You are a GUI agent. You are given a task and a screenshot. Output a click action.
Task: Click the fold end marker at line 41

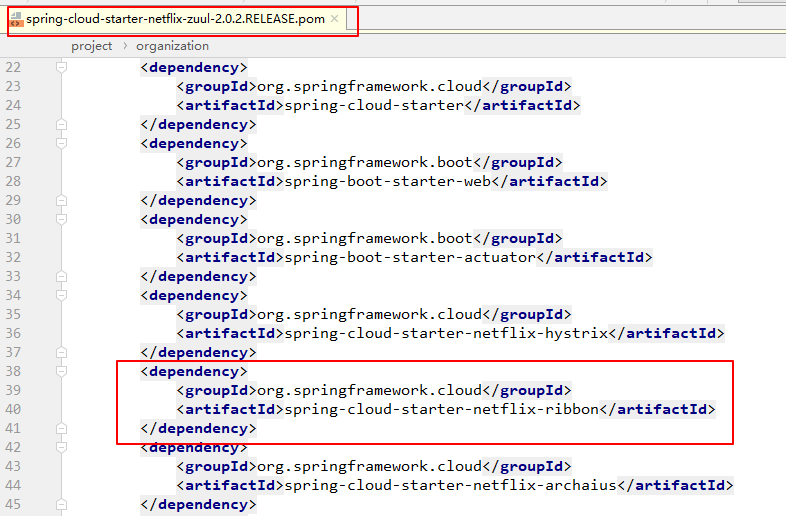pos(61,429)
